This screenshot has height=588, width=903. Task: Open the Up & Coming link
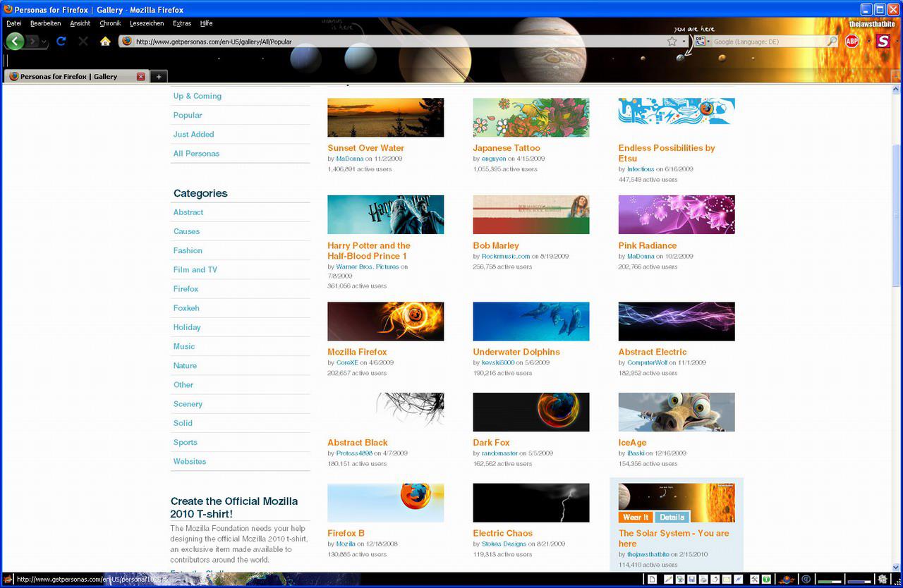pyautogui.click(x=198, y=96)
